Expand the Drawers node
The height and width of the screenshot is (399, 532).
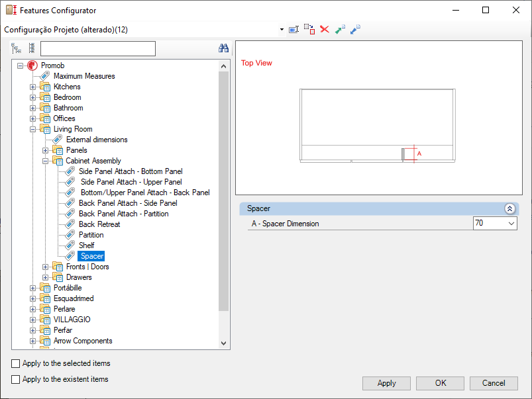45,277
